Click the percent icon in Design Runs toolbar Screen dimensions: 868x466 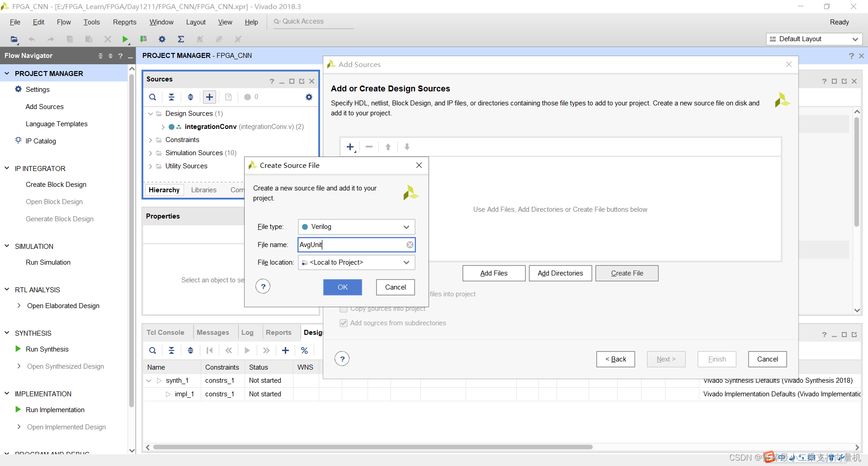304,350
